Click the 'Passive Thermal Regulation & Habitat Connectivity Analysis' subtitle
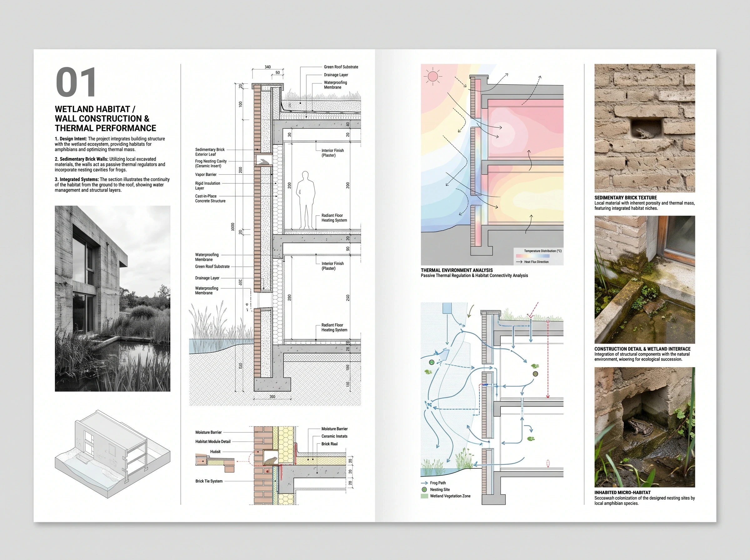The height and width of the screenshot is (560, 750). coord(474,276)
